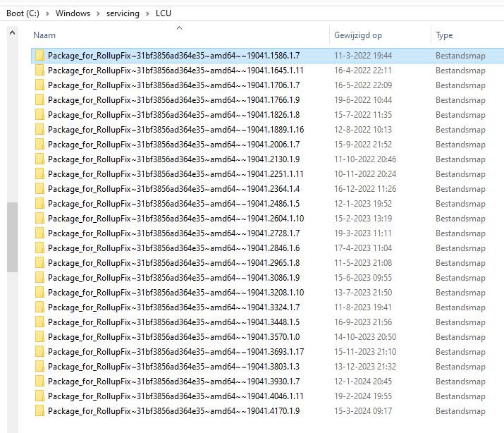The width and height of the screenshot is (504, 433).
Task: Select folder name ending 19041.2006.1.7
Action: point(173,145)
